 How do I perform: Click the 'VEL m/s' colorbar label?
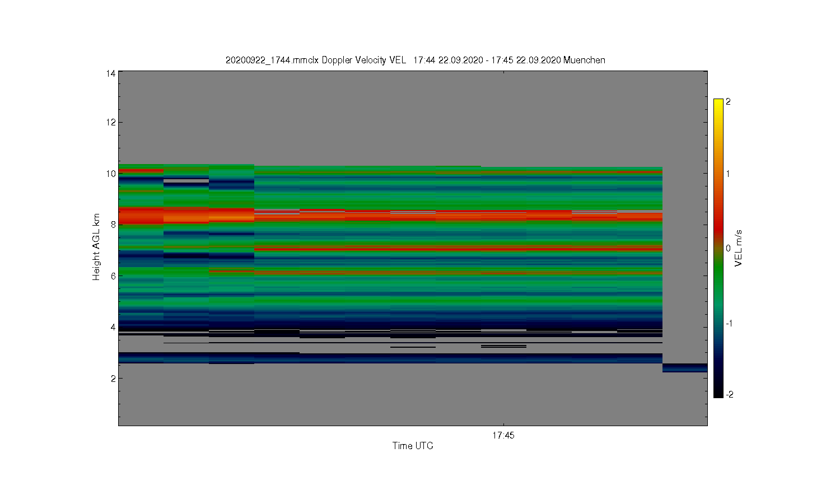pyautogui.click(x=739, y=248)
